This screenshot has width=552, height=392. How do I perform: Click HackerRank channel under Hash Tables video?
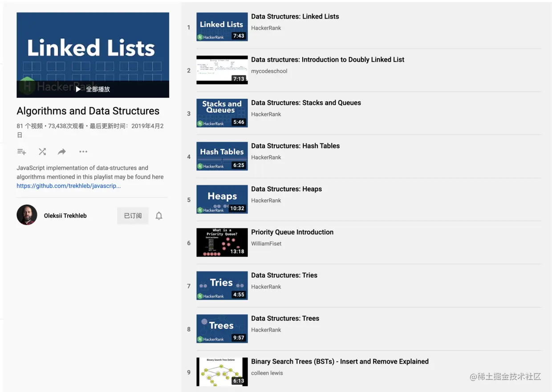[266, 158]
